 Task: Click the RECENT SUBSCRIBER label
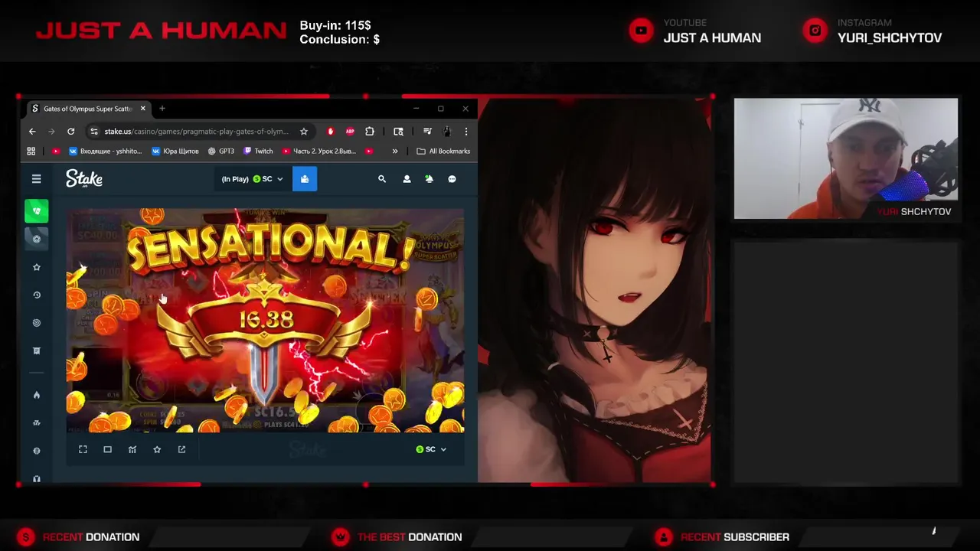point(735,537)
